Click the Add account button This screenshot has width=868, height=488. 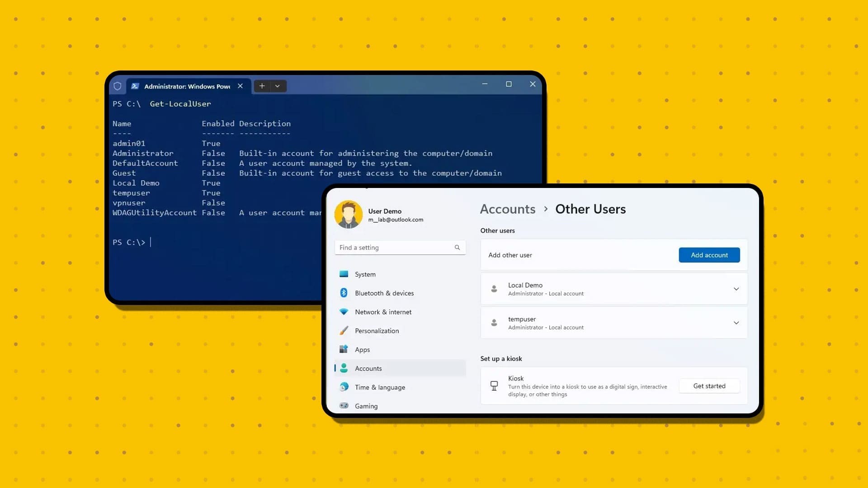(x=709, y=255)
